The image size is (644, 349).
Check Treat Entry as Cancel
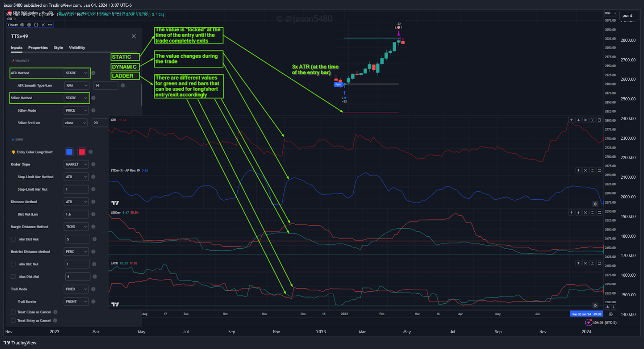click(x=13, y=321)
